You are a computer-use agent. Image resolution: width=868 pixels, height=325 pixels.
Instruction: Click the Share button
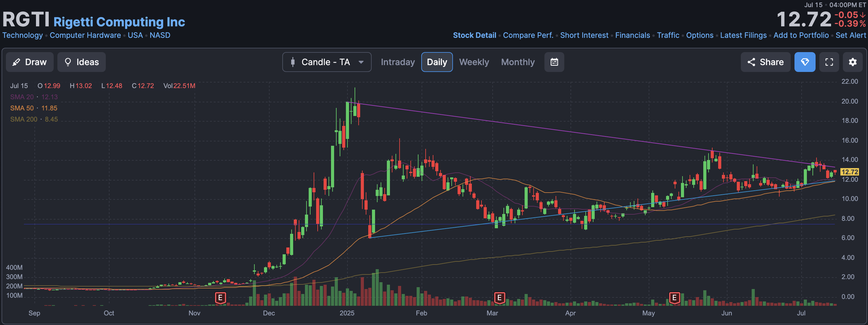click(766, 62)
